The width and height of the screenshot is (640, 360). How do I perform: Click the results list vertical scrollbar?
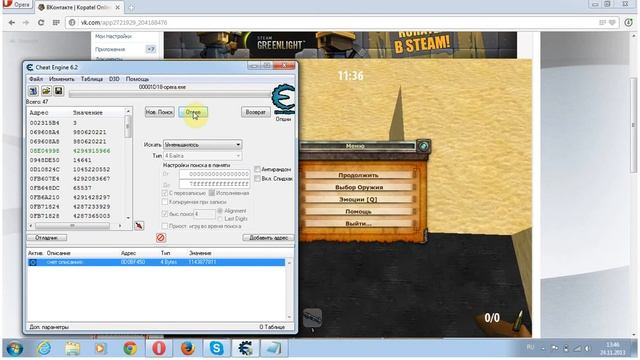click(128, 164)
